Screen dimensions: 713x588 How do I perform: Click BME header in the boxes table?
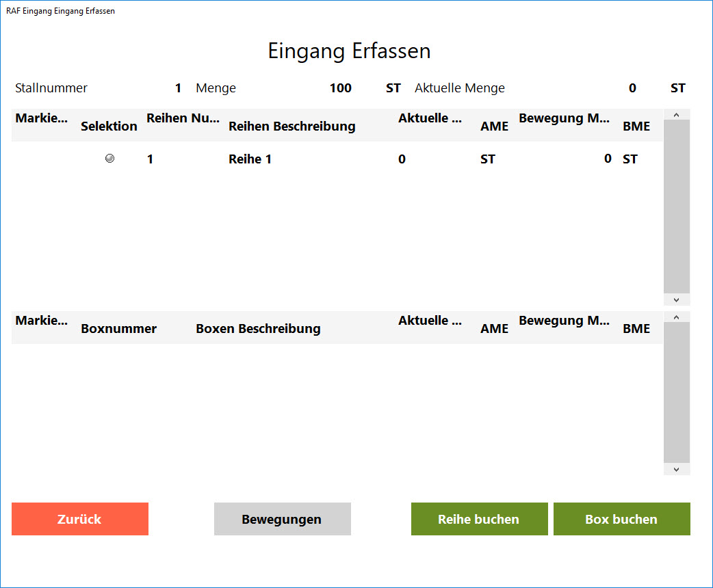pyautogui.click(x=636, y=329)
